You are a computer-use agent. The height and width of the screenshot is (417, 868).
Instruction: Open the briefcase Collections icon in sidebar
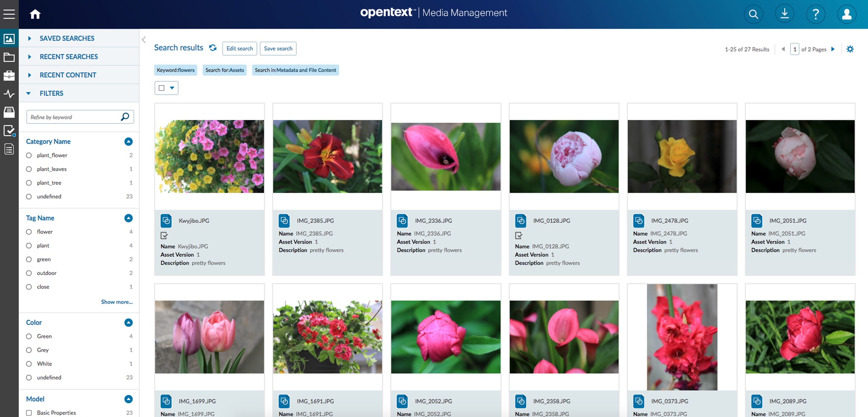coord(9,75)
